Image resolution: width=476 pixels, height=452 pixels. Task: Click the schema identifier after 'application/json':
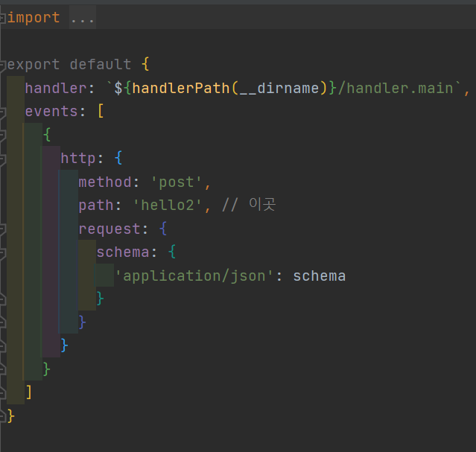[x=319, y=276]
